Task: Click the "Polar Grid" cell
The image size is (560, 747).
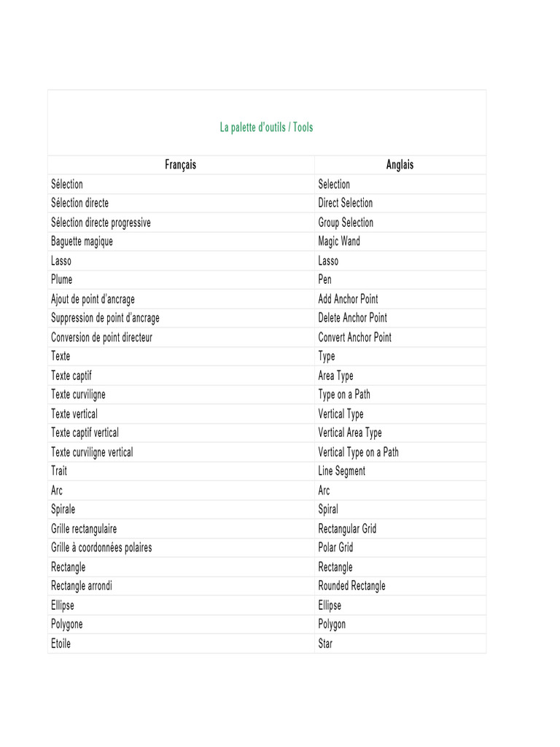Action: click(335, 547)
